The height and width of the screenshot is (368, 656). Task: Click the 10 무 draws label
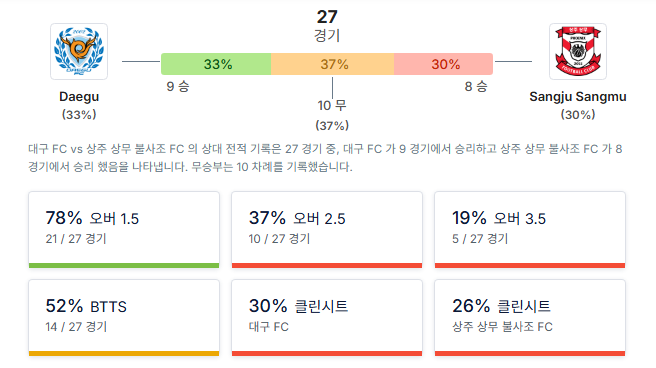click(x=332, y=105)
